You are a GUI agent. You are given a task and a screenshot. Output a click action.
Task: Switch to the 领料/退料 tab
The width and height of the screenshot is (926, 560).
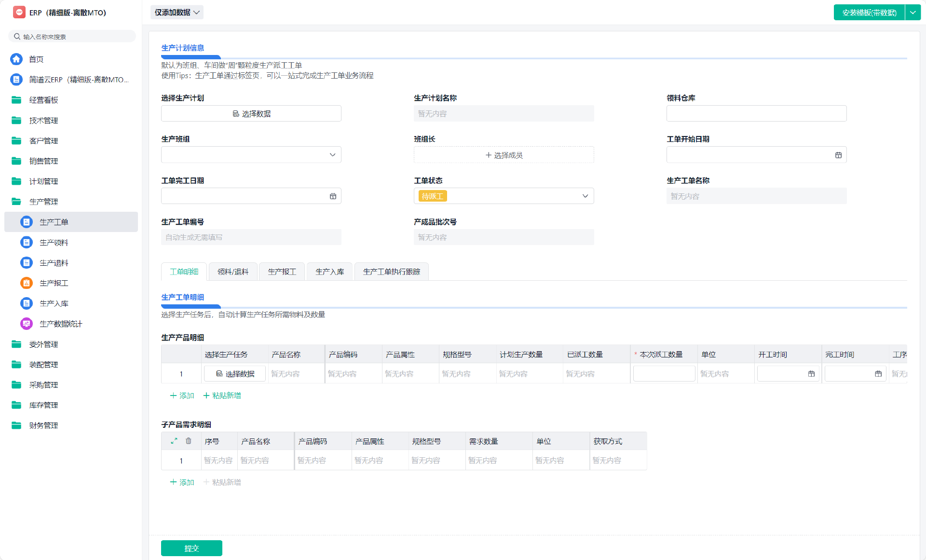[x=233, y=272]
